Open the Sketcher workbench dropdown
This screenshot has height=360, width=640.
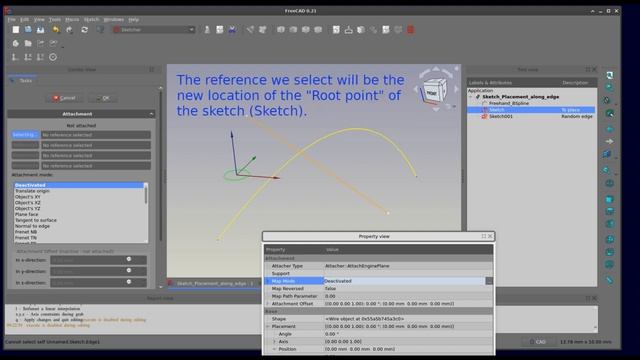(153, 29)
